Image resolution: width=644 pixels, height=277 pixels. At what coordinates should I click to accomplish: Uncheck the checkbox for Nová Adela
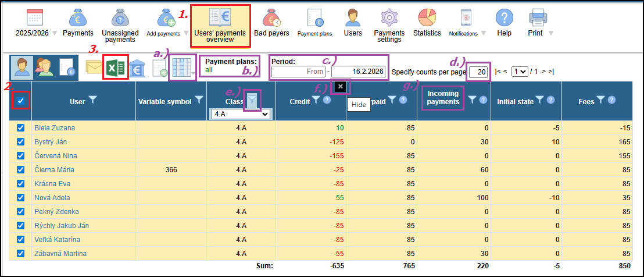[x=21, y=198]
